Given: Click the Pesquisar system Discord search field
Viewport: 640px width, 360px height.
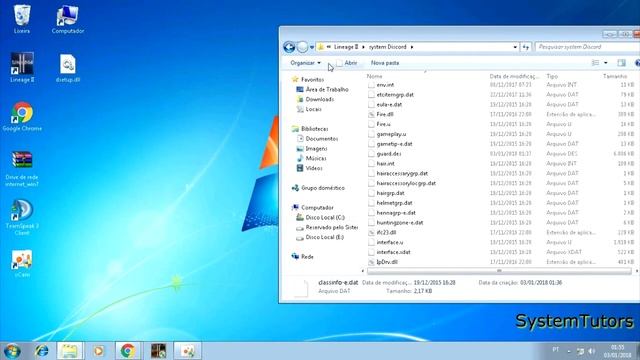Looking at the screenshot, I should click(x=586, y=47).
